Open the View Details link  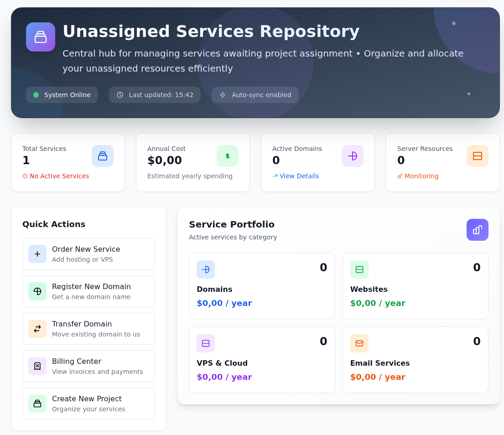click(x=296, y=176)
